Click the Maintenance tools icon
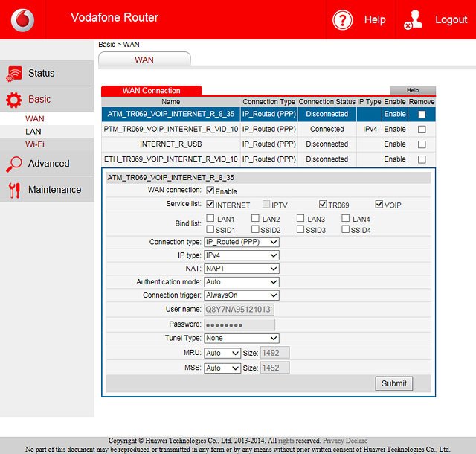Viewport: 476px width, 454px height. point(14,190)
